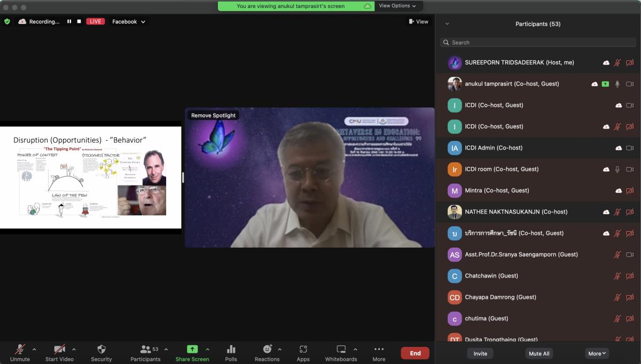Open the More toolbar menu
641x364 pixels.
[x=379, y=352]
